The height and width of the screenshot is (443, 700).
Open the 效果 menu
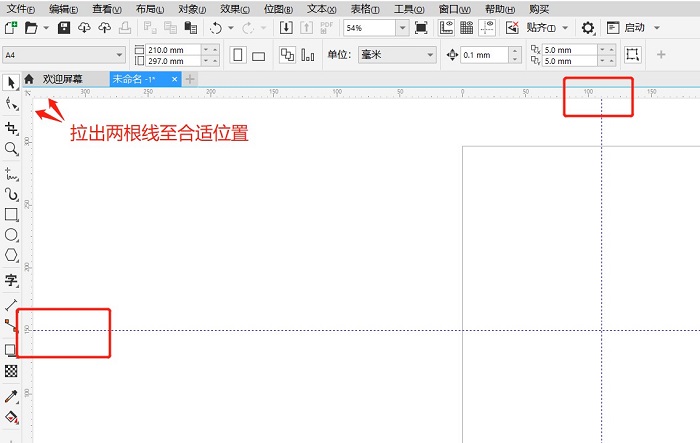(x=235, y=9)
